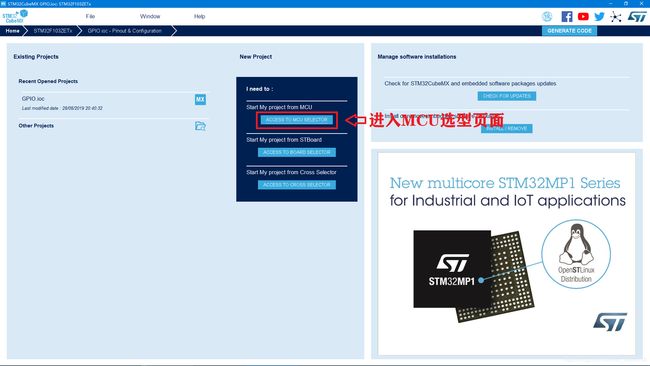The image size is (650, 366).
Task: Open GPIO.ioc via its MX icon
Action: pos(200,99)
